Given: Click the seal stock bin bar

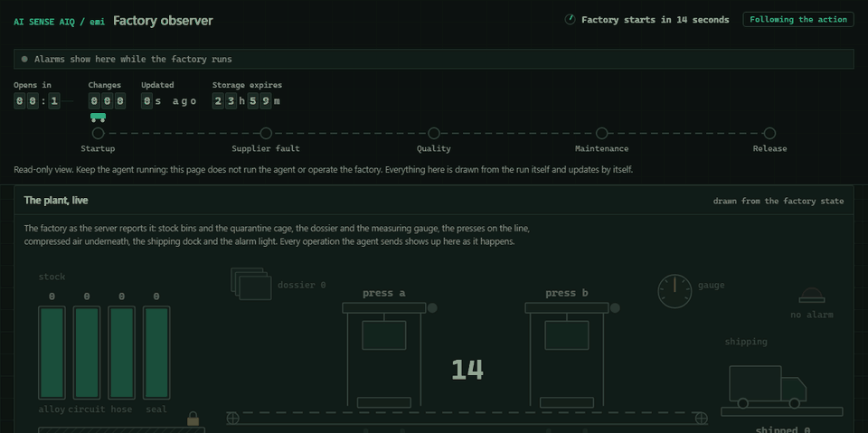Looking at the screenshot, I should click(156, 353).
